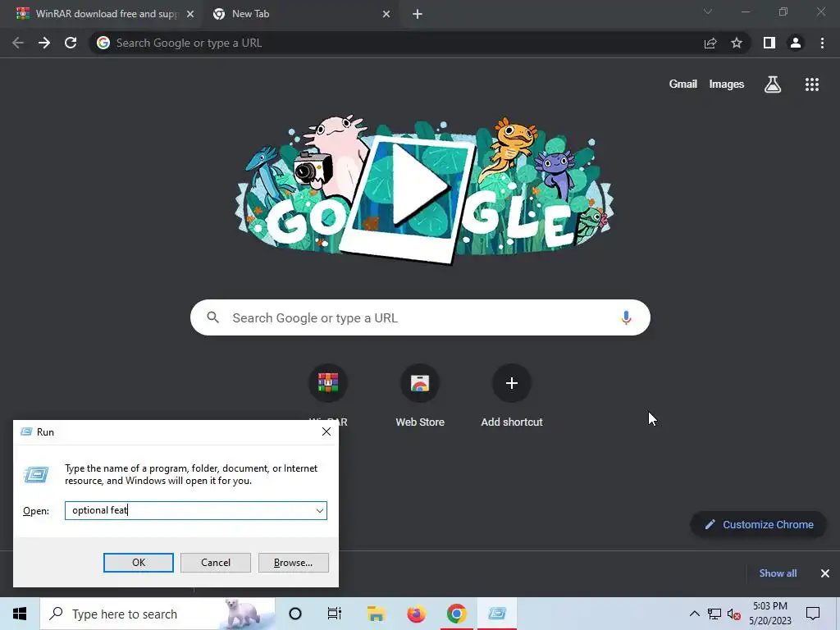Open Search Labs flask icon
The height and width of the screenshot is (630, 840).
click(x=773, y=84)
